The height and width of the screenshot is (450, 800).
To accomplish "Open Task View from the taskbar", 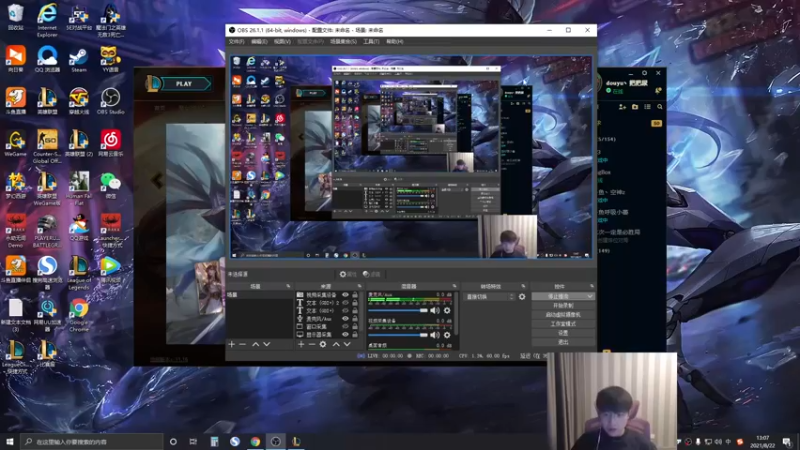I will 193,441.
